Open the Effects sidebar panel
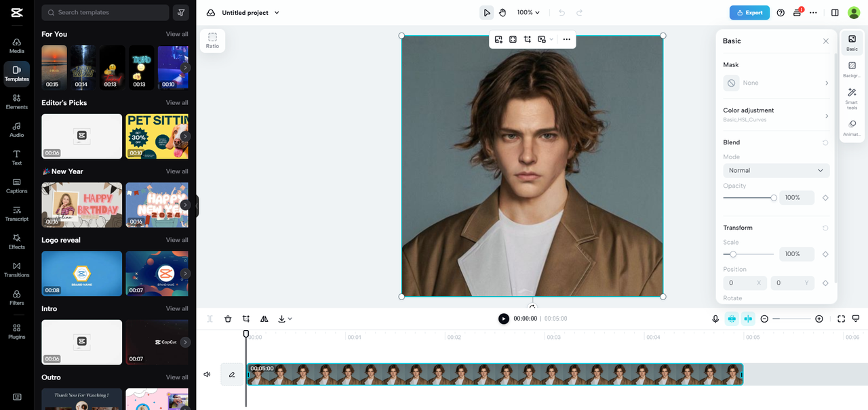The width and height of the screenshot is (868, 410). tap(17, 241)
